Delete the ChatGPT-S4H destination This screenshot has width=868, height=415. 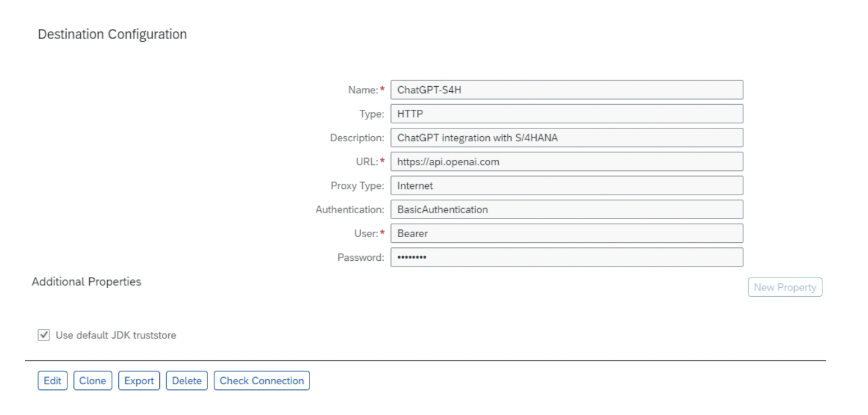click(187, 380)
